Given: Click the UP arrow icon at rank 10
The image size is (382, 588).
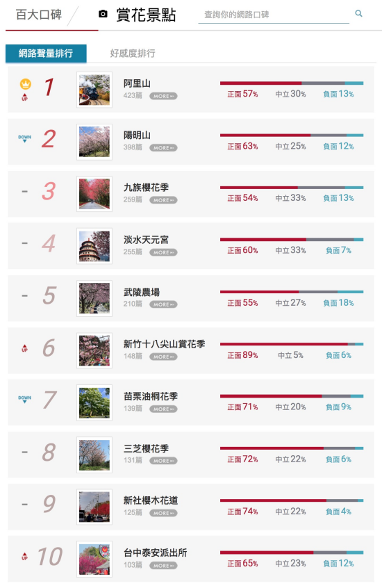Looking at the screenshot, I should point(25,556).
